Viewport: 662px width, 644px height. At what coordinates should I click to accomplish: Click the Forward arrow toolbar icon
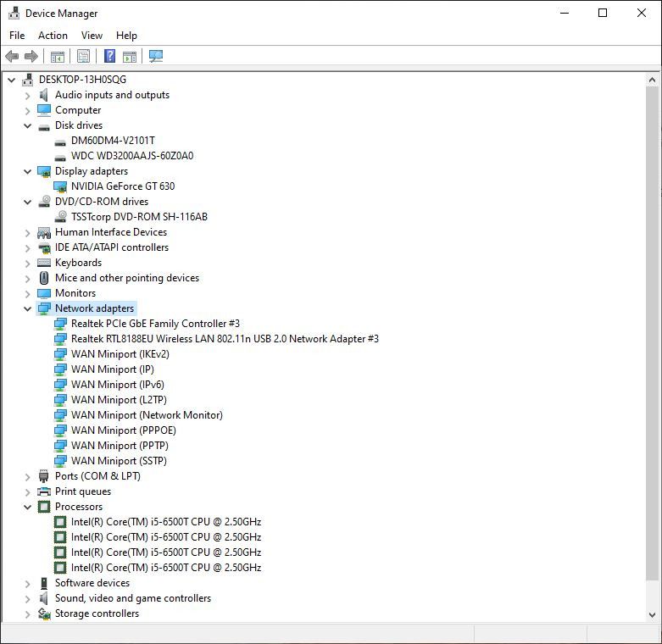coord(31,56)
